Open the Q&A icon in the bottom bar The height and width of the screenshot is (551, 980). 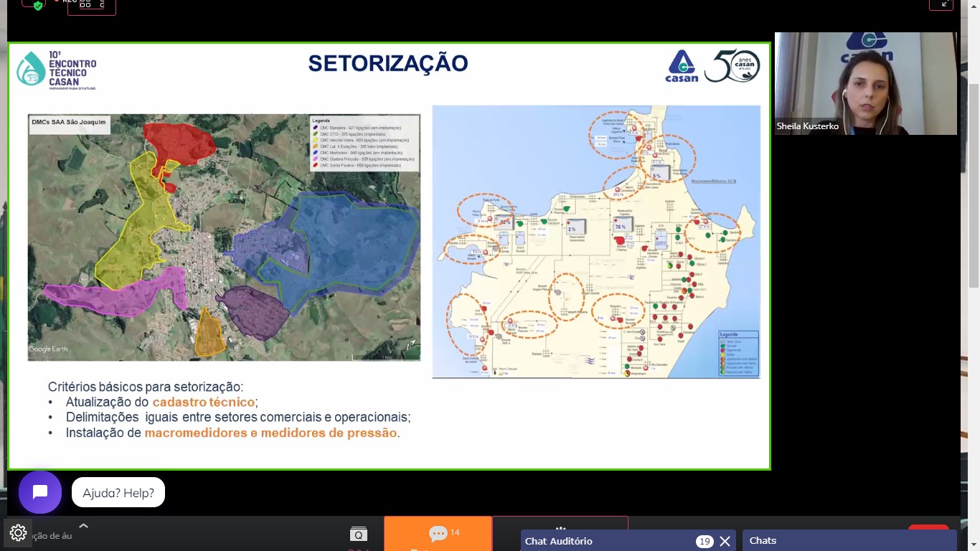coord(358,534)
